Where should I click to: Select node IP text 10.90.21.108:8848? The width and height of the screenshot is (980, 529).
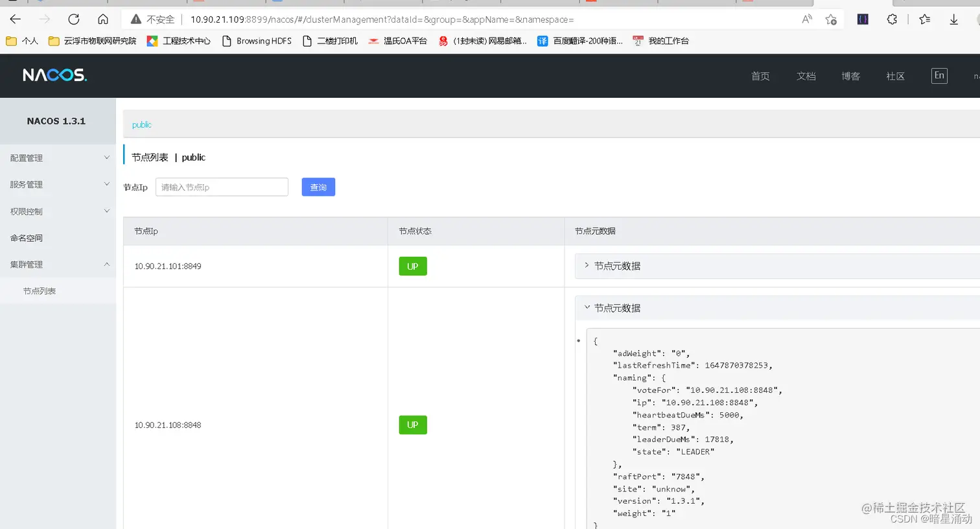point(167,425)
